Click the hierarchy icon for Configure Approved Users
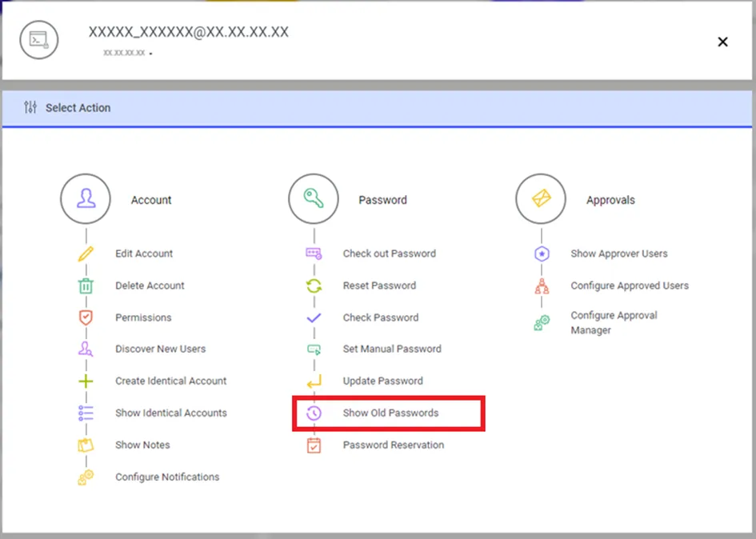The image size is (756, 539). 542,285
